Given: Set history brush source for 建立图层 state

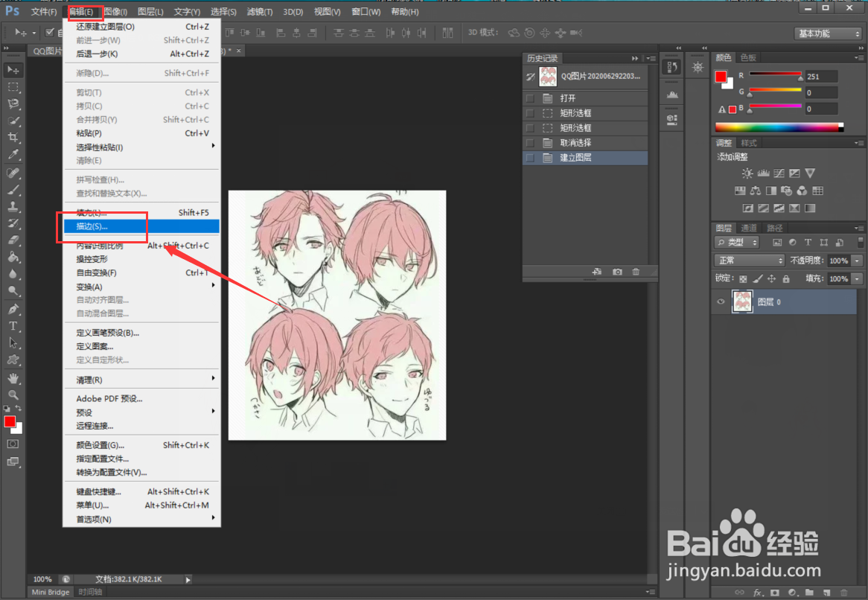Looking at the screenshot, I should click(x=530, y=158).
